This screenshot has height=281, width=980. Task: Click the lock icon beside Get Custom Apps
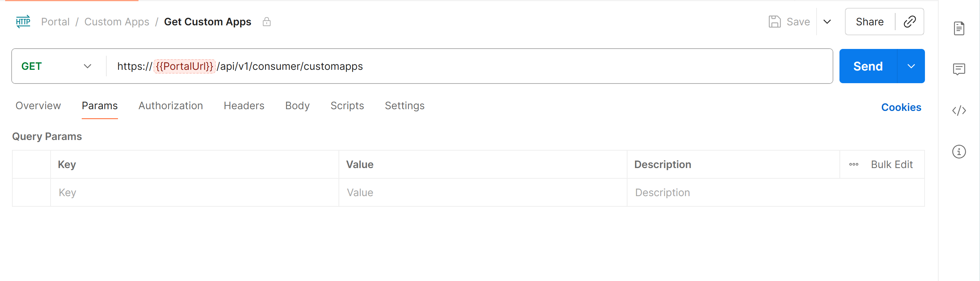point(267,22)
